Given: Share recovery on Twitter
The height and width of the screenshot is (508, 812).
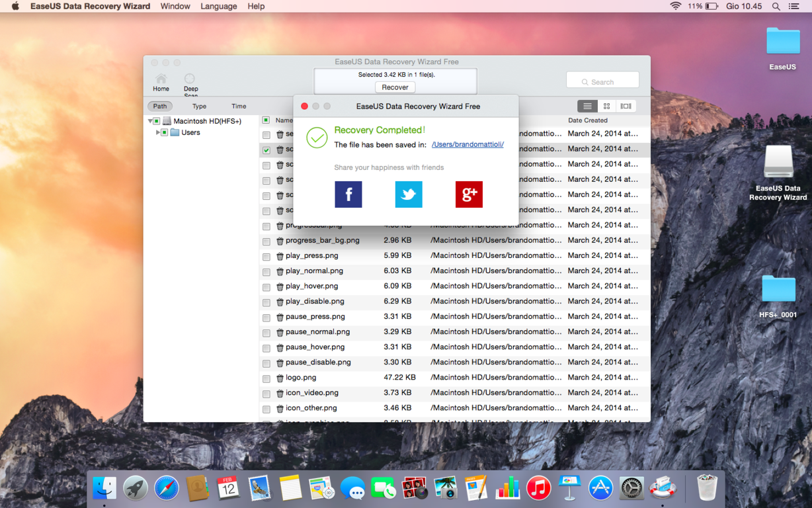Looking at the screenshot, I should tap(409, 194).
